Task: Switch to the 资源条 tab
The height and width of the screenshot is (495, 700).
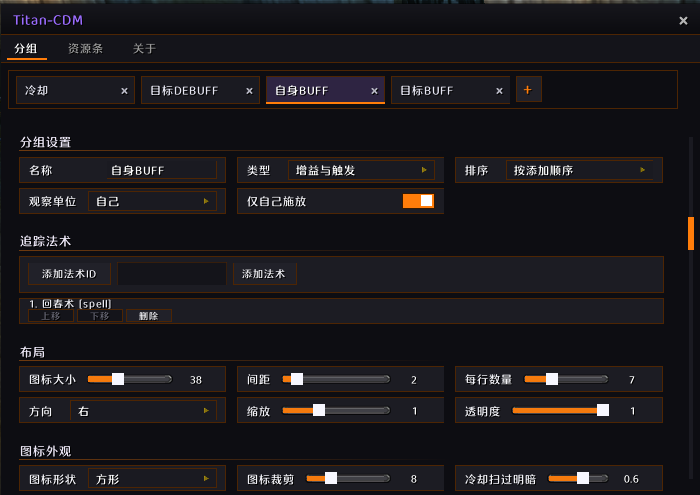Action: 85,48
